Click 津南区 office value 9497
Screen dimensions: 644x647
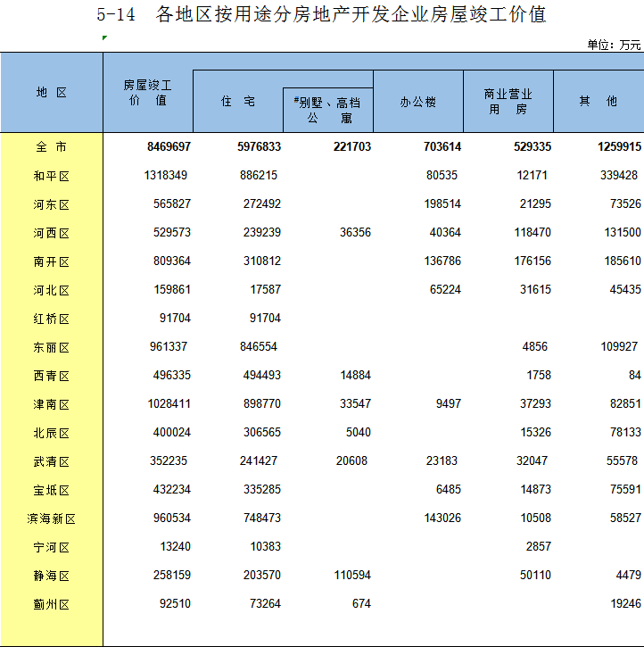tap(449, 403)
